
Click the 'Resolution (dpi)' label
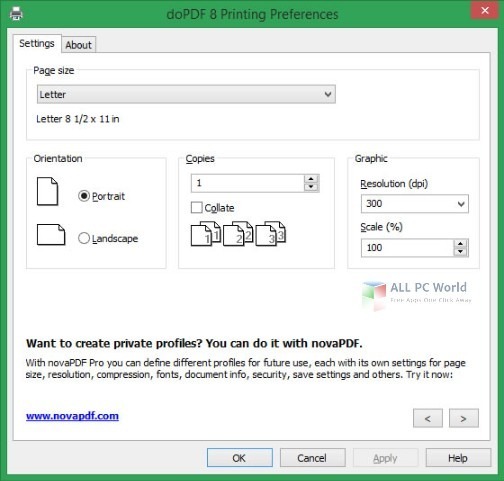click(394, 184)
